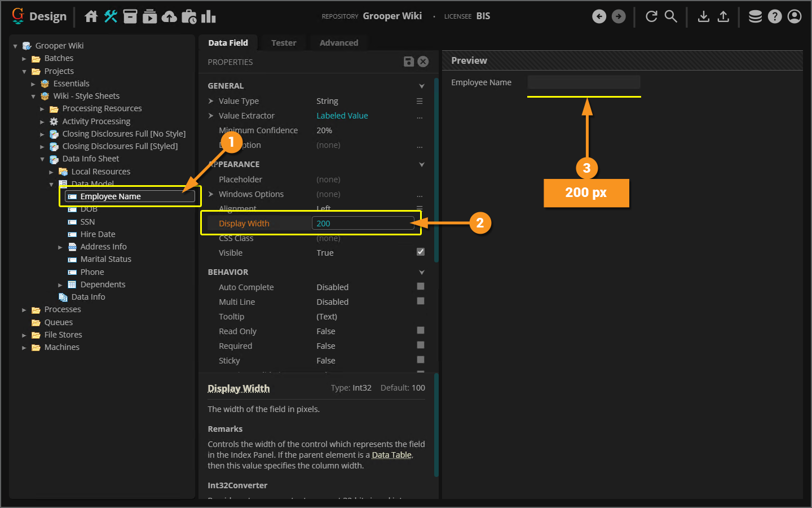This screenshot has width=812, height=508.
Task: Collapse the GENERAL section chevron
Action: [421, 86]
